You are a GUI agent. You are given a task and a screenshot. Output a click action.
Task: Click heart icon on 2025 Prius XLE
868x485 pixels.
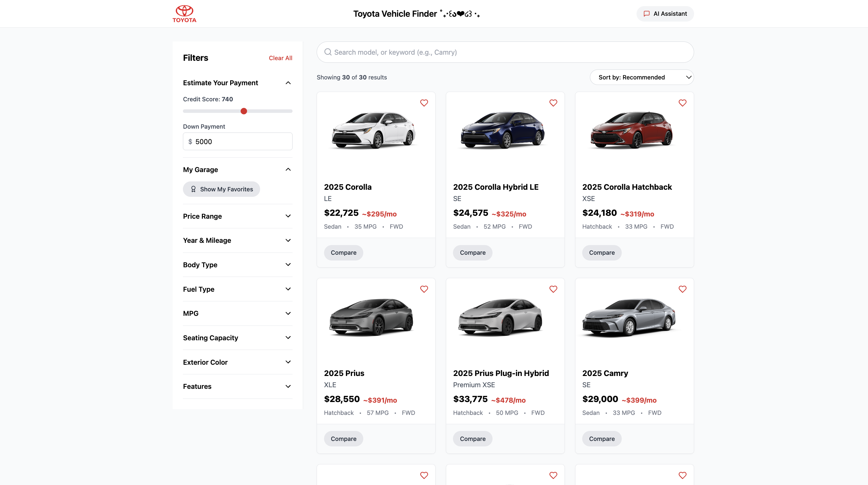(424, 289)
